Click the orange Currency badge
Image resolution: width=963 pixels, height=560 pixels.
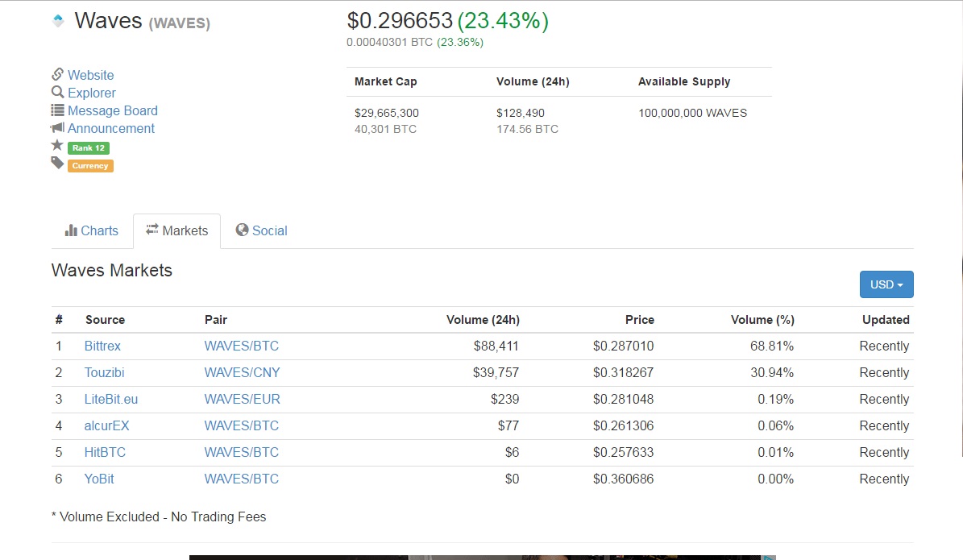click(x=90, y=166)
